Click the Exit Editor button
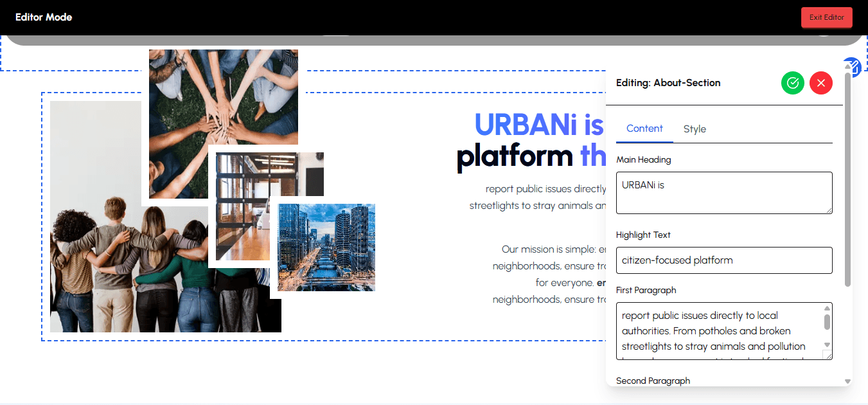The image size is (868, 405). pyautogui.click(x=827, y=17)
